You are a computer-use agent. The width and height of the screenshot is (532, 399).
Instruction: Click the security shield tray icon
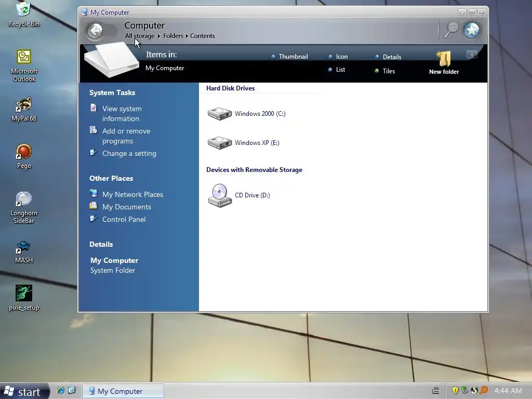point(455,391)
